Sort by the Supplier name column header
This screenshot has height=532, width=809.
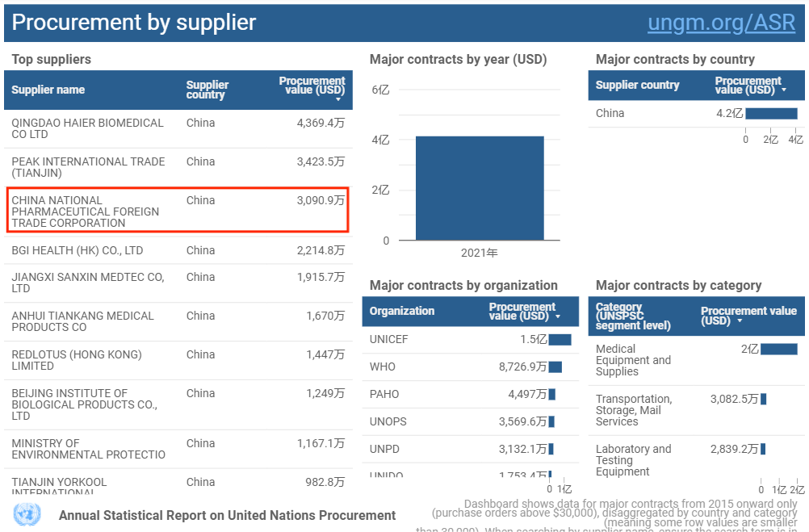(x=48, y=90)
